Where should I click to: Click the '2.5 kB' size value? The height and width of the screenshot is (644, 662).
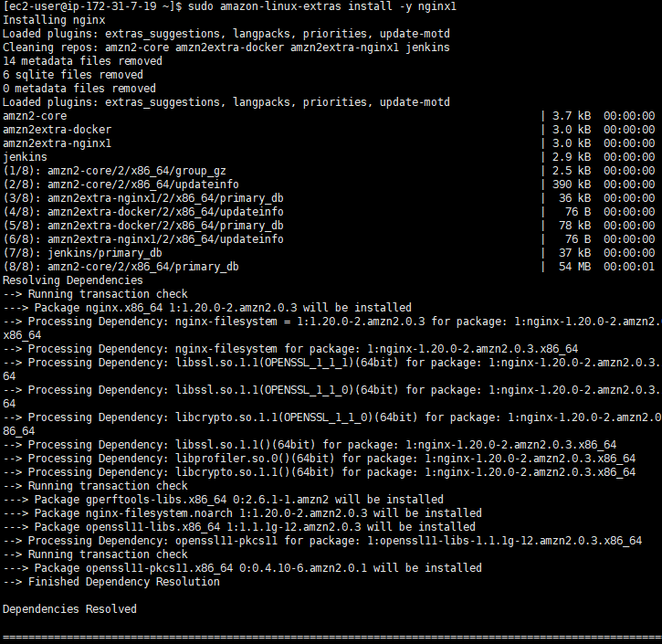tap(572, 171)
